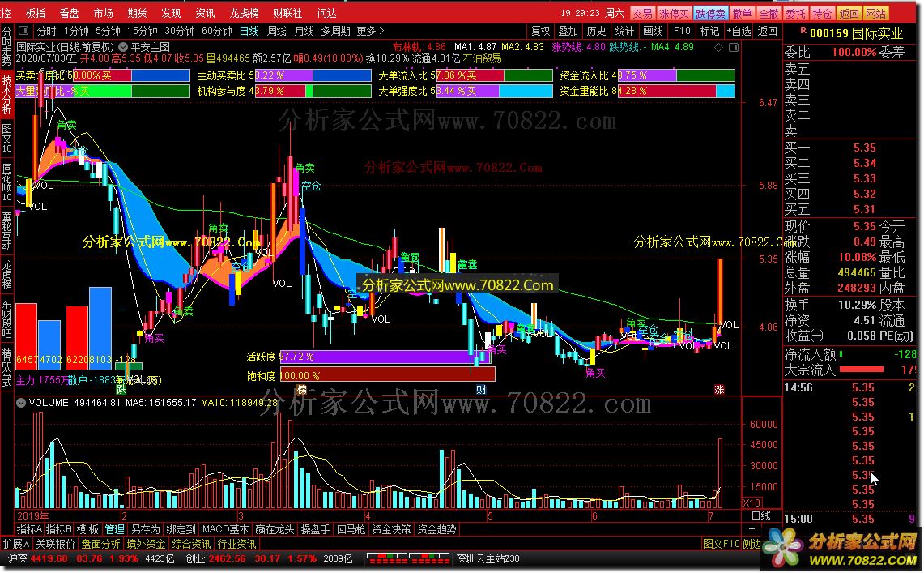Switch to the 15分钟 period

pyautogui.click(x=142, y=31)
